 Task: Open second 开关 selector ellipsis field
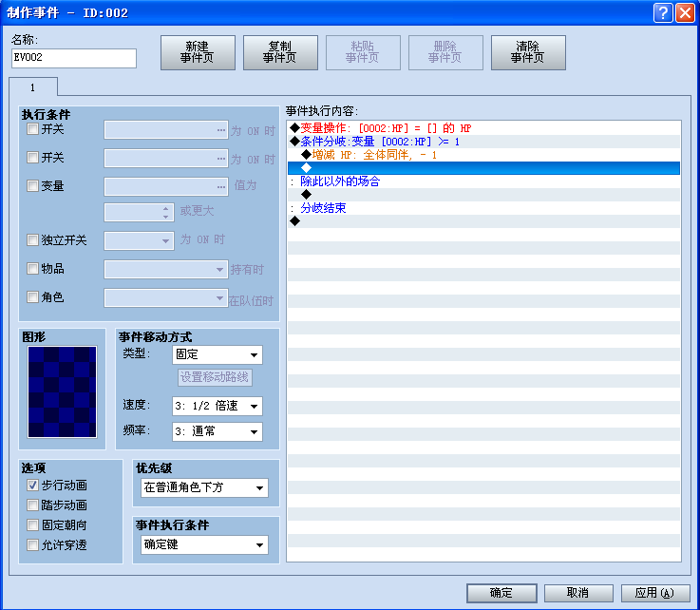click(x=166, y=158)
